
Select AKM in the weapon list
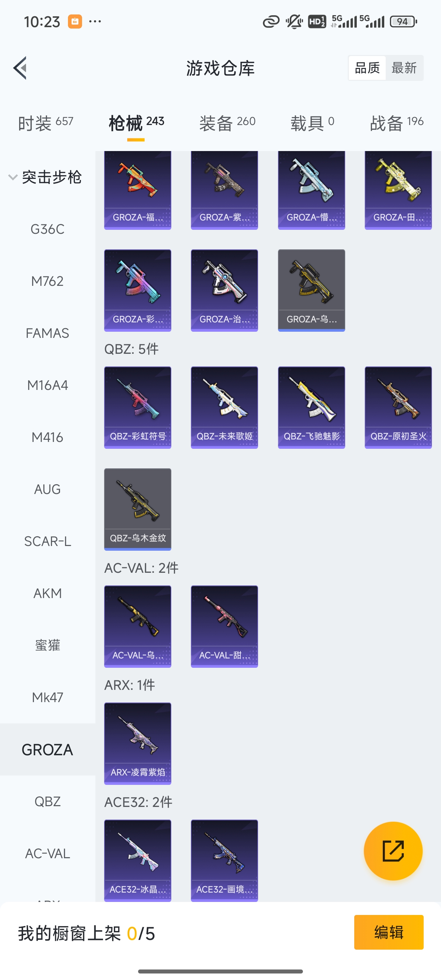pos(48,593)
